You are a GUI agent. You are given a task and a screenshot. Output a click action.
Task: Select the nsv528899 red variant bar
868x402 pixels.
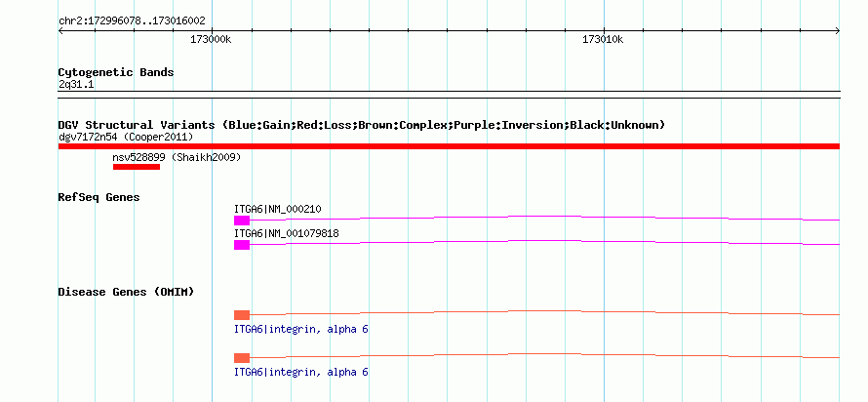(137, 167)
